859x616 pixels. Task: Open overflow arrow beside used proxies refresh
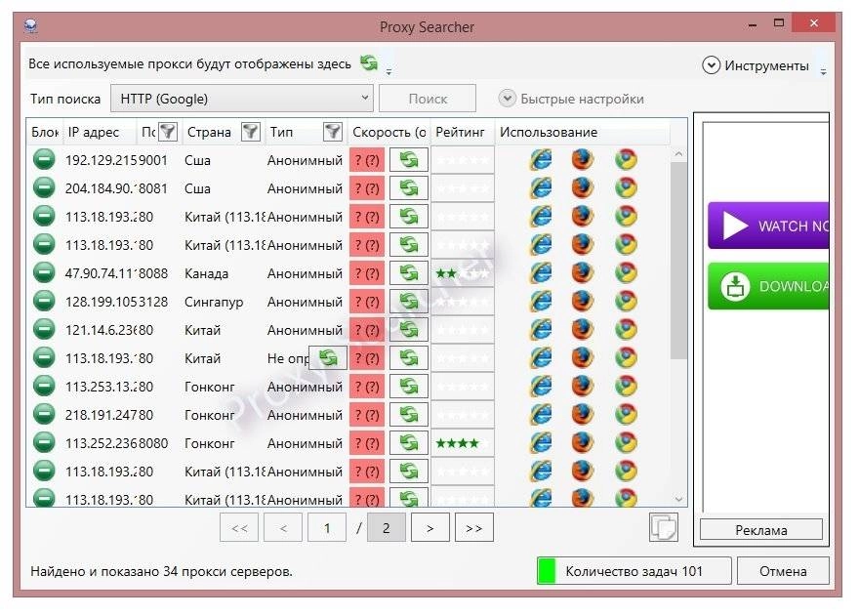coord(389,72)
